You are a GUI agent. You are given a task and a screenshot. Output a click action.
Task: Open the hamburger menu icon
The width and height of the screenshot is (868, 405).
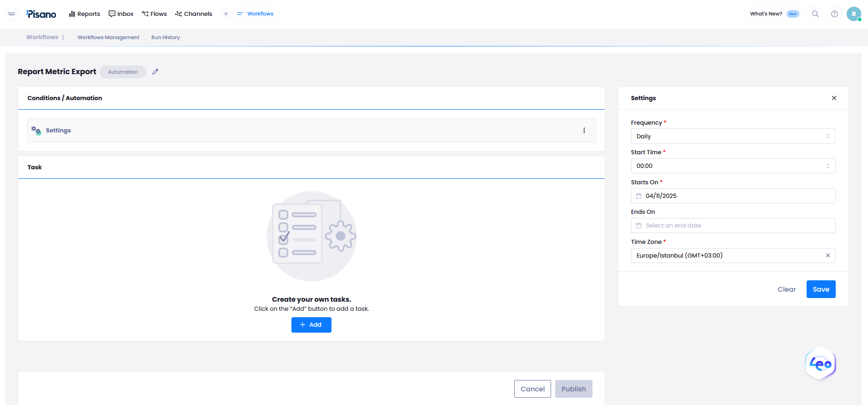click(x=12, y=14)
